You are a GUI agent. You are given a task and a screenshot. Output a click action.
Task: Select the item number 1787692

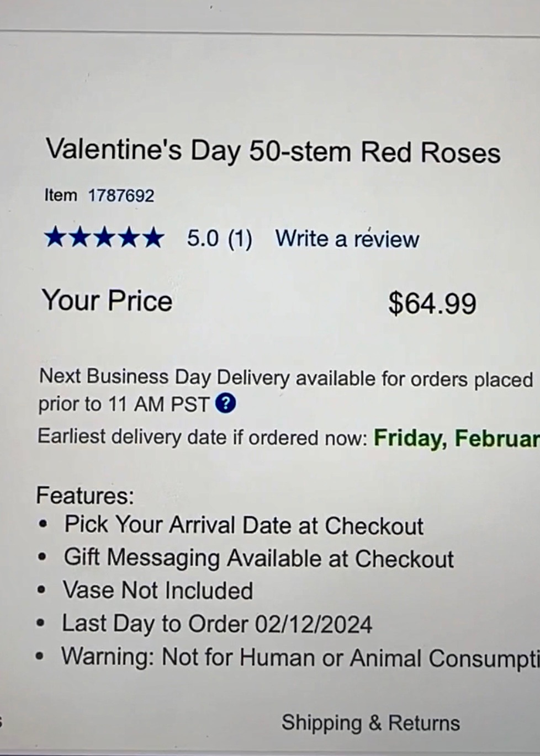pyautogui.click(x=121, y=195)
